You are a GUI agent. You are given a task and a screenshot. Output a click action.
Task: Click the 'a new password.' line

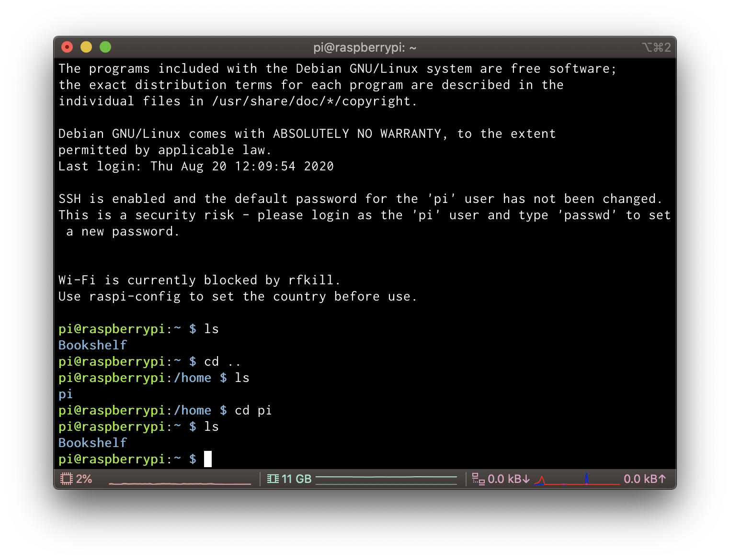(123, 231)
